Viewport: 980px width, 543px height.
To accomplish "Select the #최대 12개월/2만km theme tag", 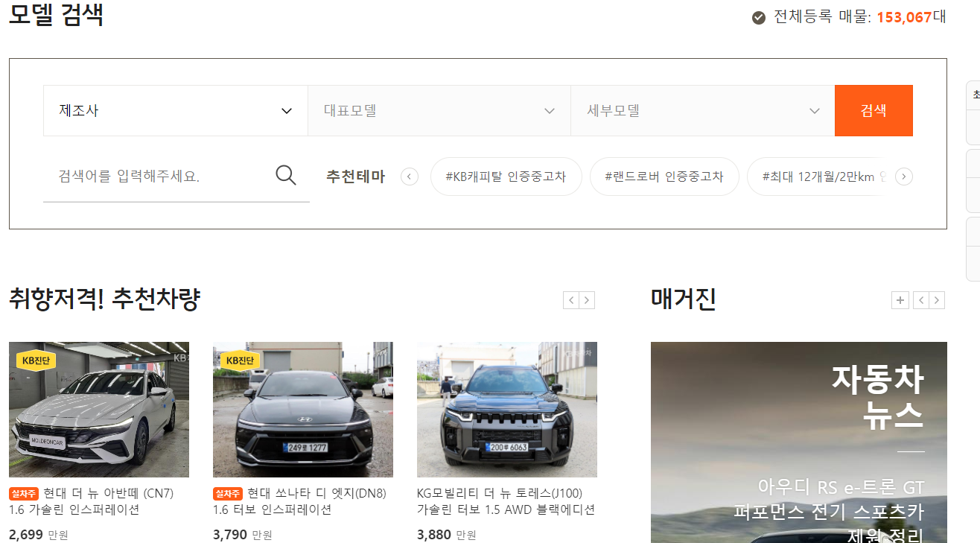I will point(818,177).
